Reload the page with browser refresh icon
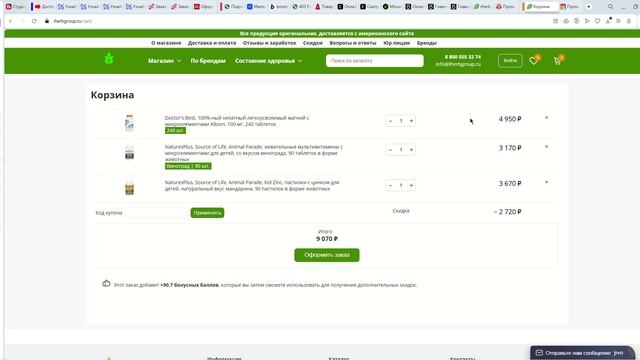This screenshot has height=360, width=640. pos(34,21)
